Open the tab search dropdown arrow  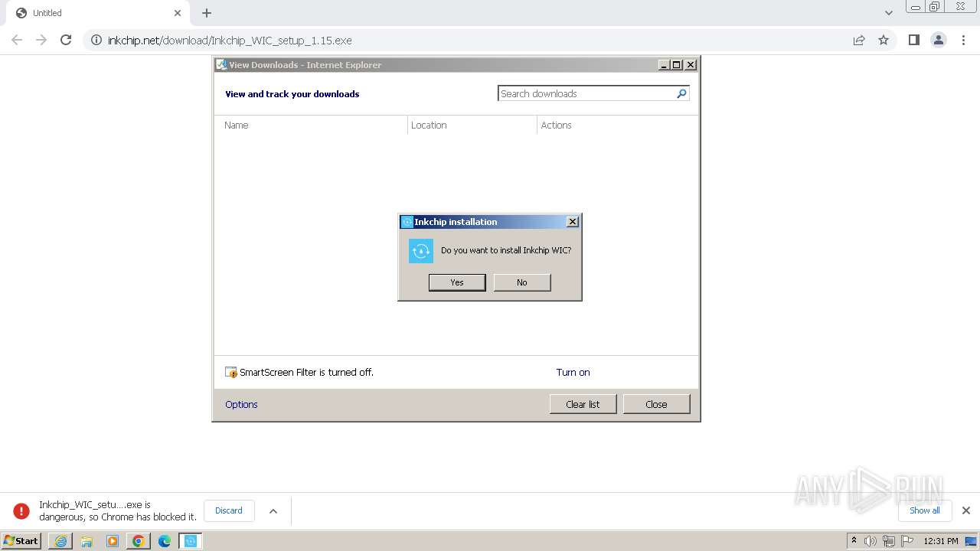889,13
